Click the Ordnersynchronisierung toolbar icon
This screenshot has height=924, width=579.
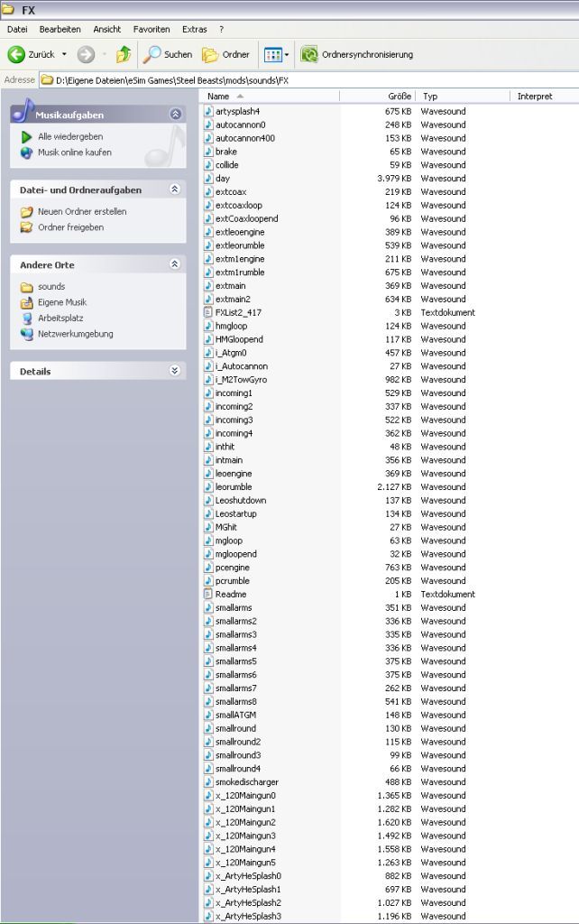[308, 54]
